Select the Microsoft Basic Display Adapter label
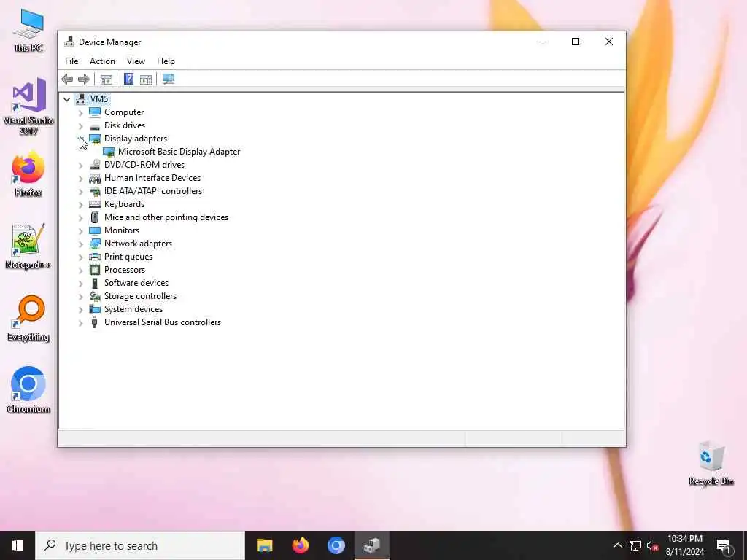 point(179,152)
